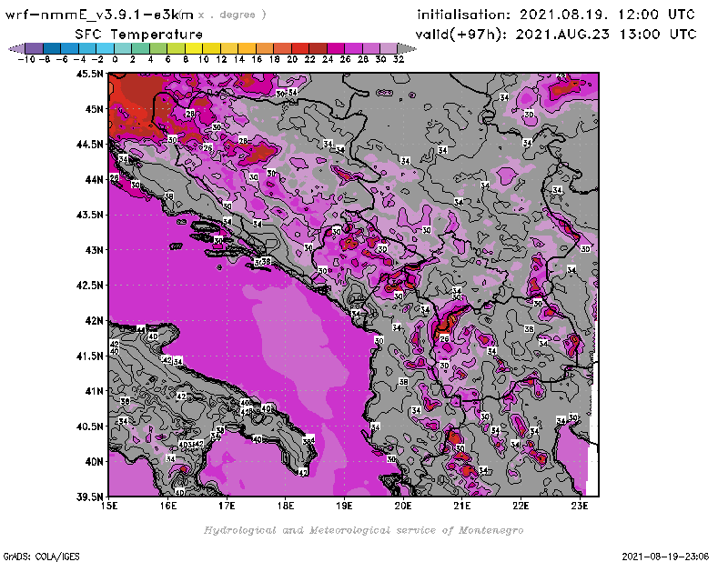Click the 39.5N latitude axis label

pyautogui.click(x=89, y=497)
